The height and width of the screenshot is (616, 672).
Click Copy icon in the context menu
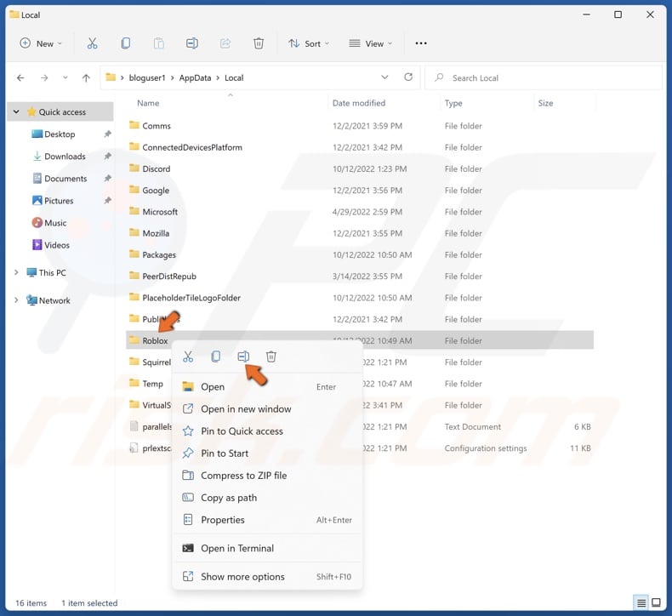(215, 356)
